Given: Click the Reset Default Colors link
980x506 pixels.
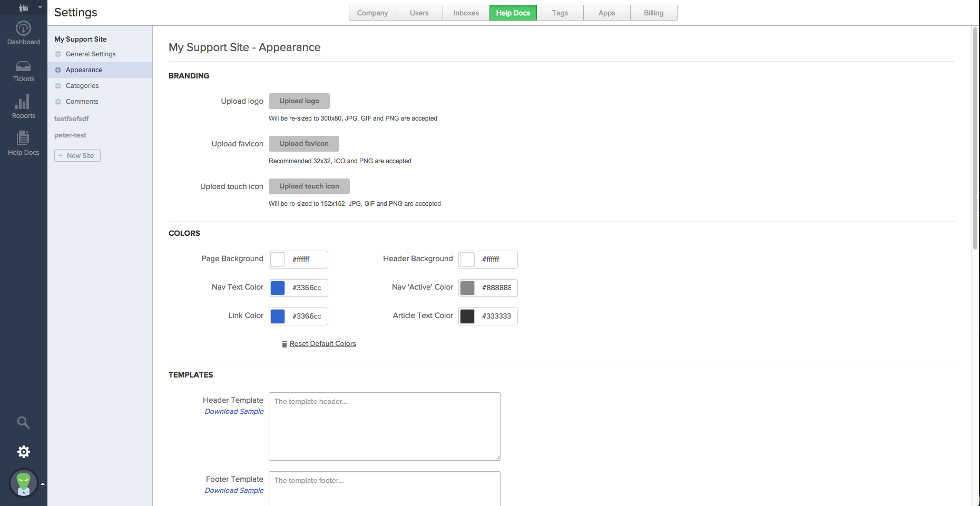Looking at the screenshot, I should coord(322,344).
